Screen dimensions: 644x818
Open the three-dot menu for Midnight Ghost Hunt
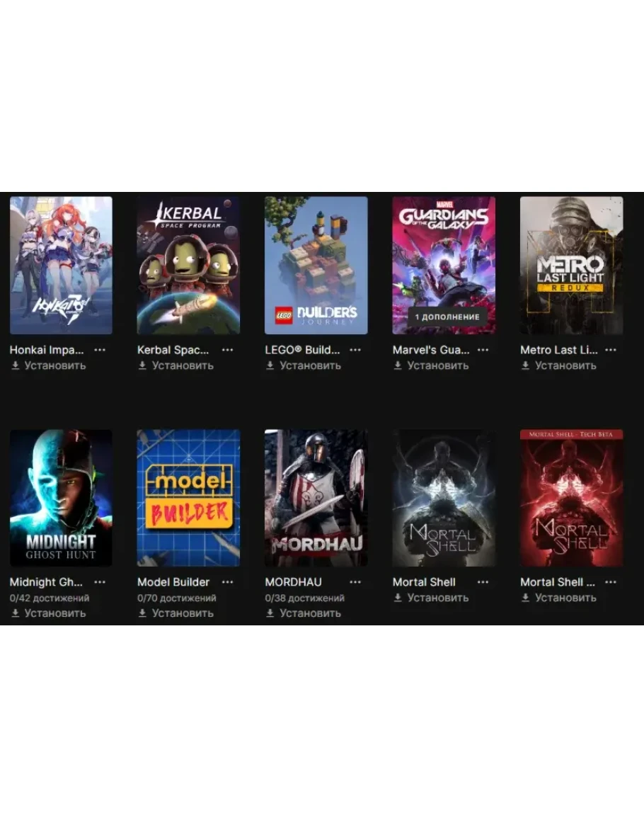[x=100, y=582]
